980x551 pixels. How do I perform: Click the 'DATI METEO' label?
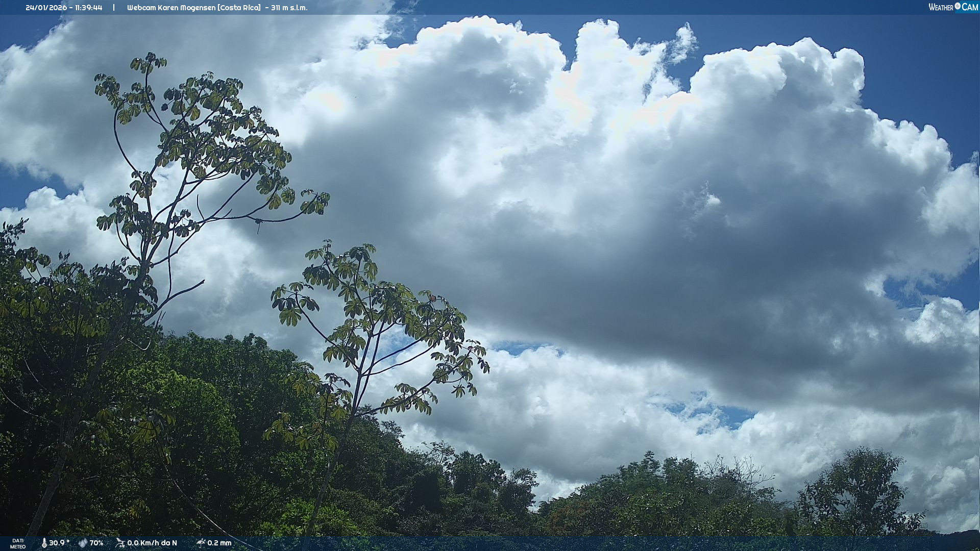click(x=18, y=543)
